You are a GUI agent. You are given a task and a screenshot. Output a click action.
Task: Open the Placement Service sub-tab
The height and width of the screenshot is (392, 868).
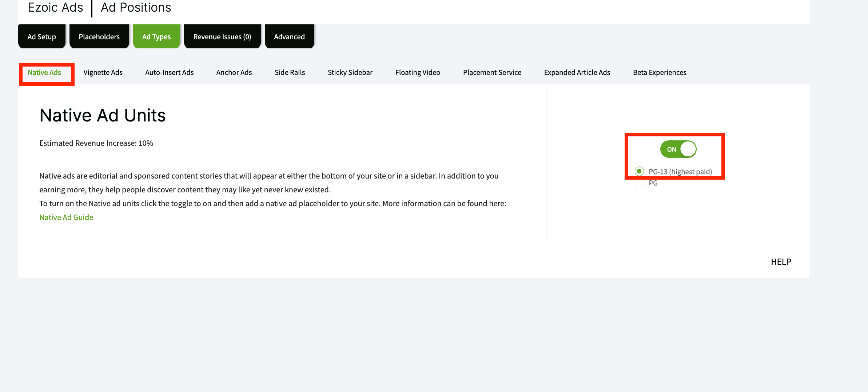point(492,72)
